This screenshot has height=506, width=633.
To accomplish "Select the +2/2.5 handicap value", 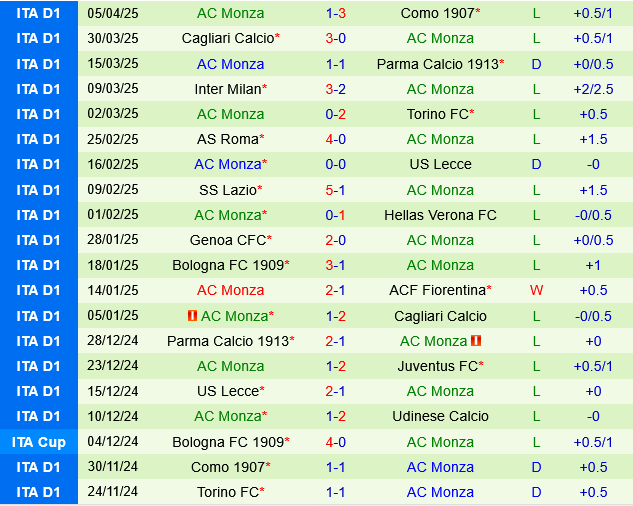I will click(x=593, y=89).
